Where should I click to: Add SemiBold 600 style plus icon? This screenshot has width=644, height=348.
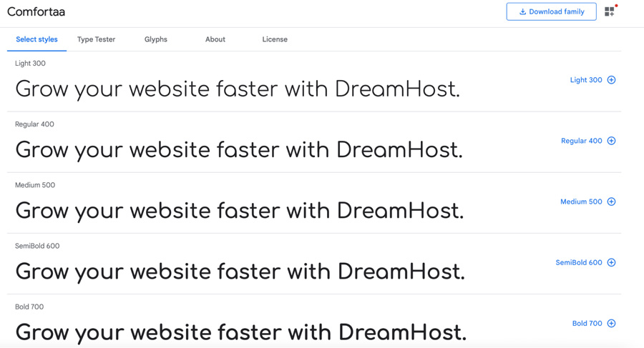612,262
